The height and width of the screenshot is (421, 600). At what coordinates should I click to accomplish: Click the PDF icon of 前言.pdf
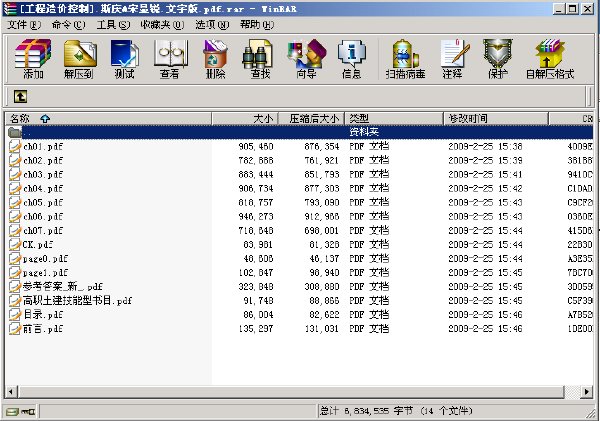[15, 329]
